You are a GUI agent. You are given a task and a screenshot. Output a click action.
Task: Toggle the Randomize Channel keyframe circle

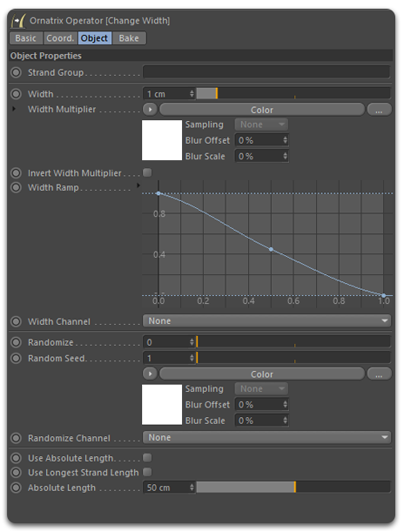pos(16,438)
